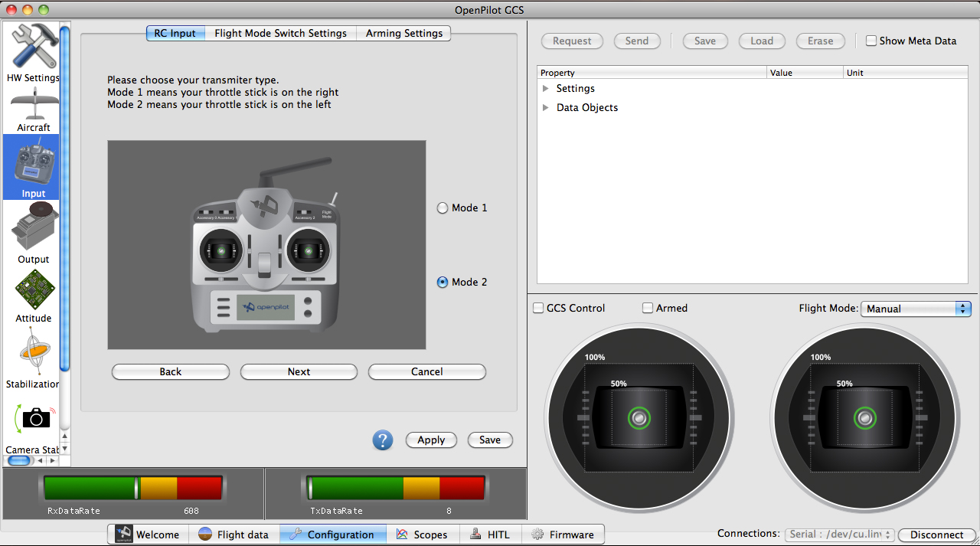Click the Send button
The image size is (980, 546).
click(x=637, y=41)
